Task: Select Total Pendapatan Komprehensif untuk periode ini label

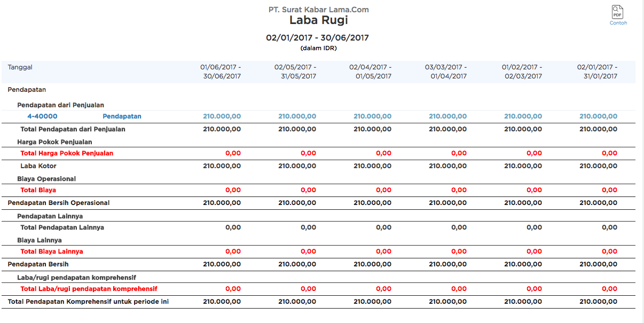Action: coord(88,302)
